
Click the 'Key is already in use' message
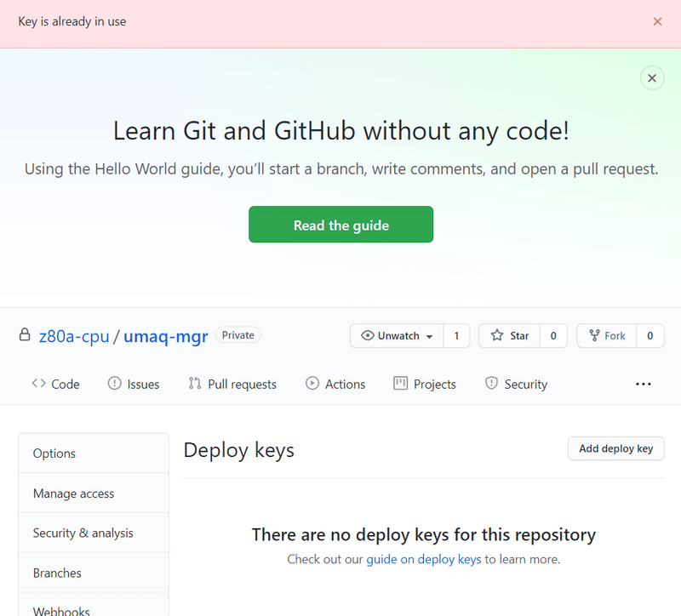click(72, 22)
